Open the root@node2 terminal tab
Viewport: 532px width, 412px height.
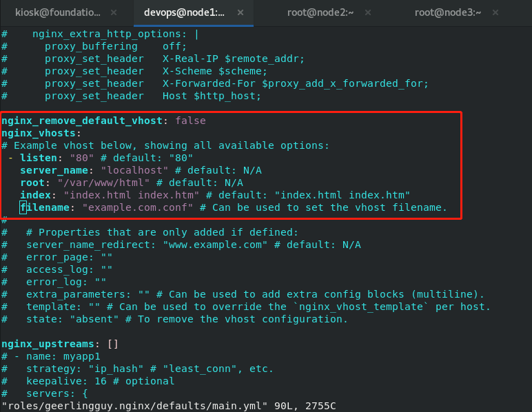pos(320,12)
